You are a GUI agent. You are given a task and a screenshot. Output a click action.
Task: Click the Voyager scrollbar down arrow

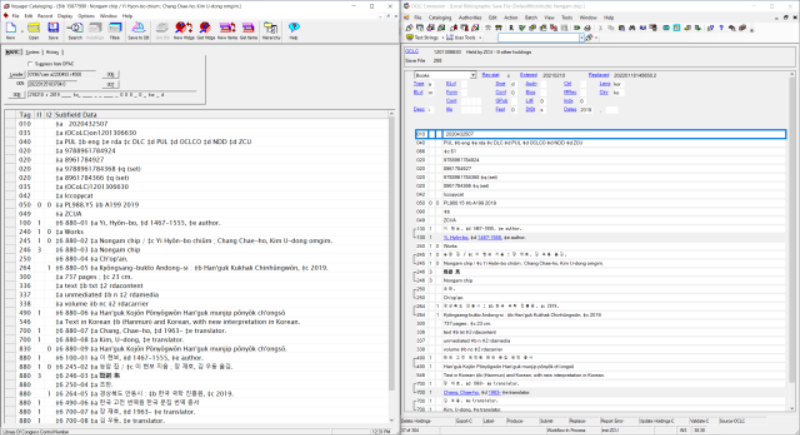click(391, 421)
